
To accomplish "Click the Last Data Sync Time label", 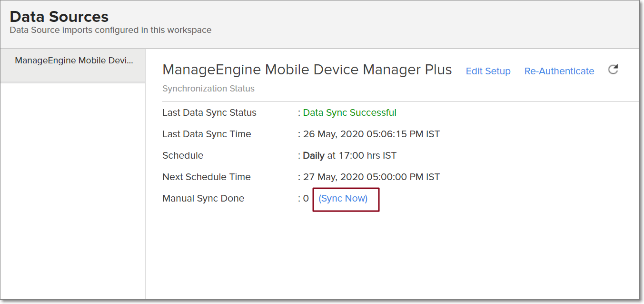I will pos(207,134).
